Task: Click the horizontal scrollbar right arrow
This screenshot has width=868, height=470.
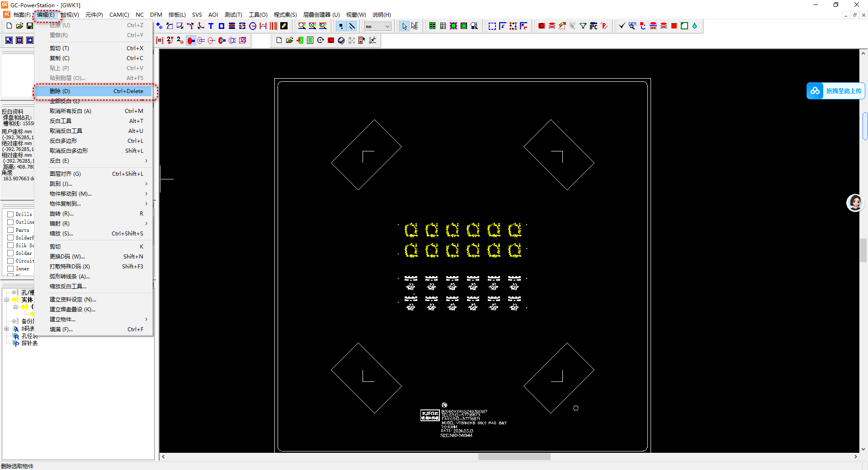Action: [x=855, y=456]
